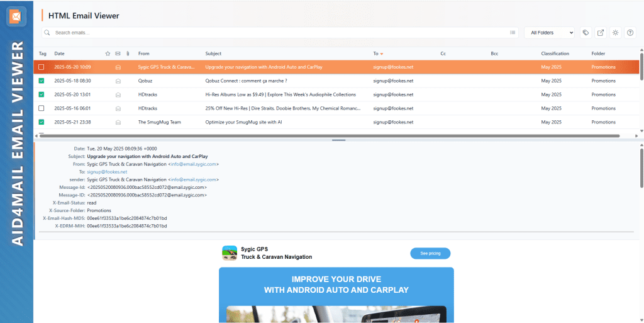Open the tag management icon button
The image size is (644, 323).
586,33
